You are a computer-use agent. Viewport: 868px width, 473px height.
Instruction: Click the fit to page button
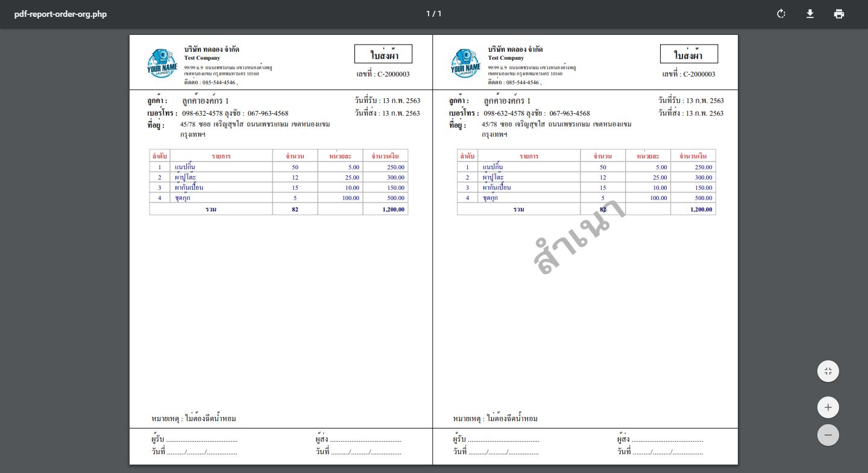pyautogui.click(x=828, y=371)
